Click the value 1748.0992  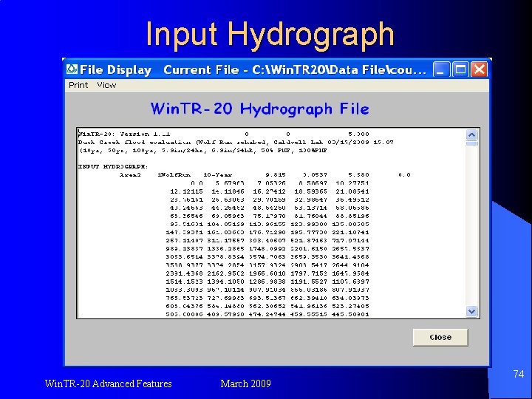pyautogui.click(x=267, y=249)
